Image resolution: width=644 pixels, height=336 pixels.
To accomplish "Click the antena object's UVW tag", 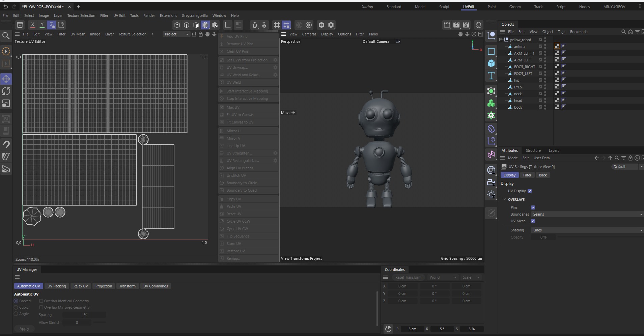I will [557, 46].
